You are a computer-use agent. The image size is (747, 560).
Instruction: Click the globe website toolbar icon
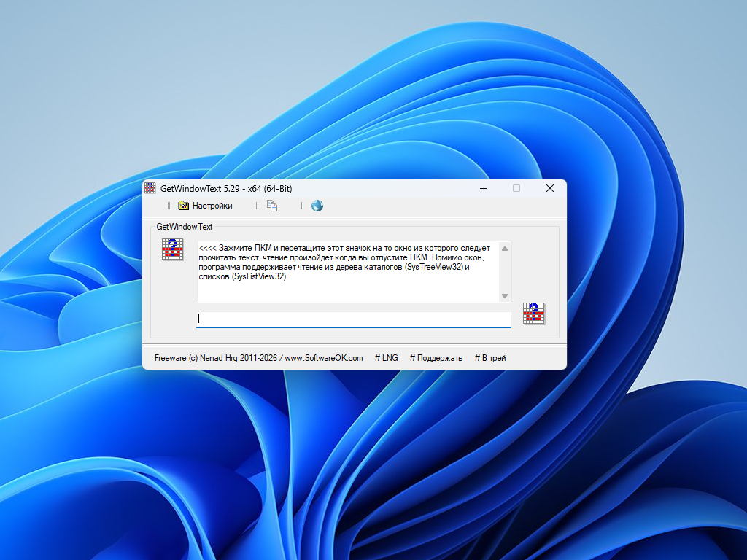pos(317,206)
